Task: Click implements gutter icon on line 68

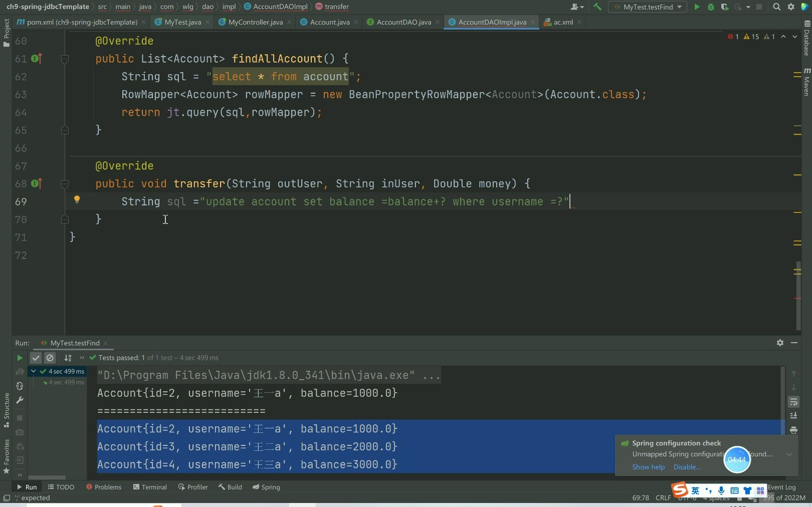Action: [x=37, y=183]
